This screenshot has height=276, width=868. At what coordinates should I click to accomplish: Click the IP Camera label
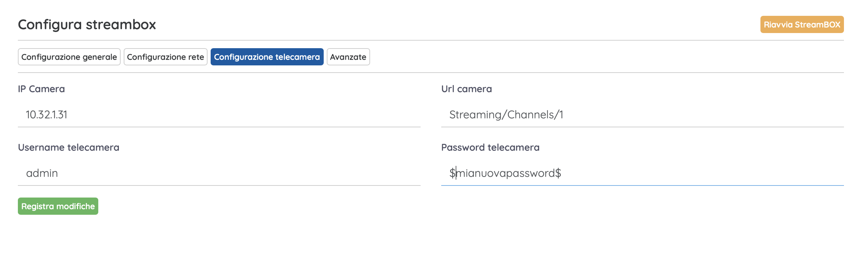(41, 89)
